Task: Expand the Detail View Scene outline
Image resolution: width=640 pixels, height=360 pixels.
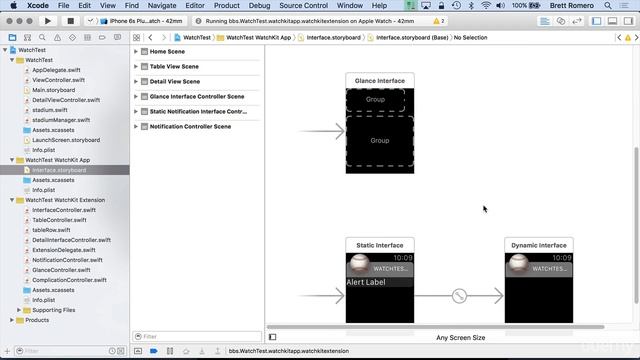Action: [x=136, y=82]
